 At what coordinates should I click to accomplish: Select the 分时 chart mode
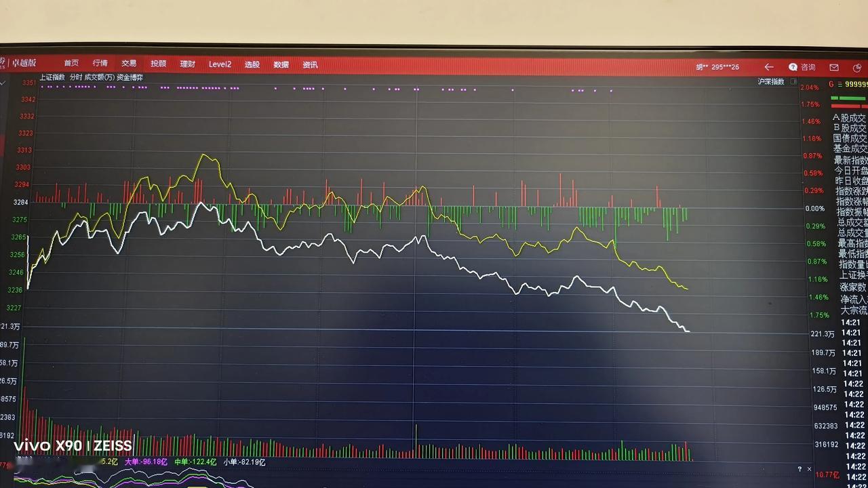pyautogui.click(x=75, y=77)
